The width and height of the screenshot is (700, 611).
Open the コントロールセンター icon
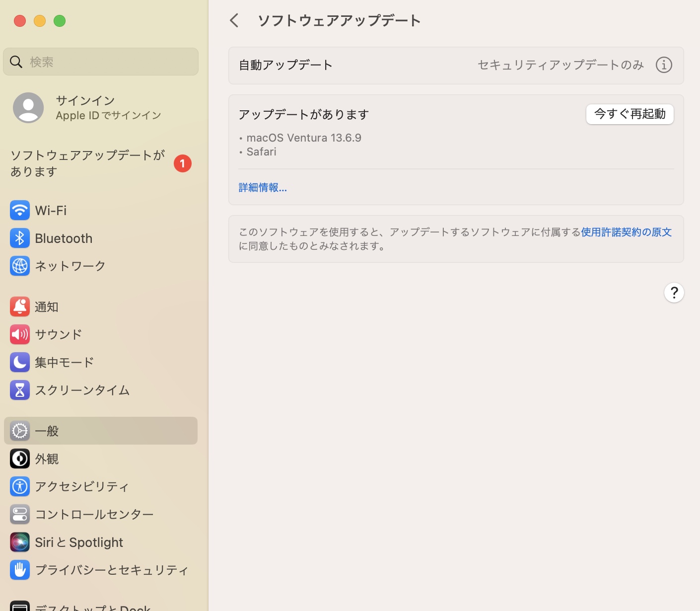click(20, 515)
